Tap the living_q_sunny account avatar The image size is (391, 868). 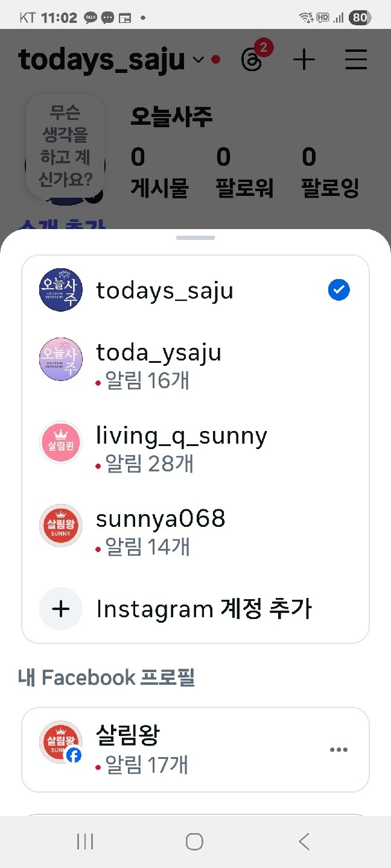click(60, 442)
